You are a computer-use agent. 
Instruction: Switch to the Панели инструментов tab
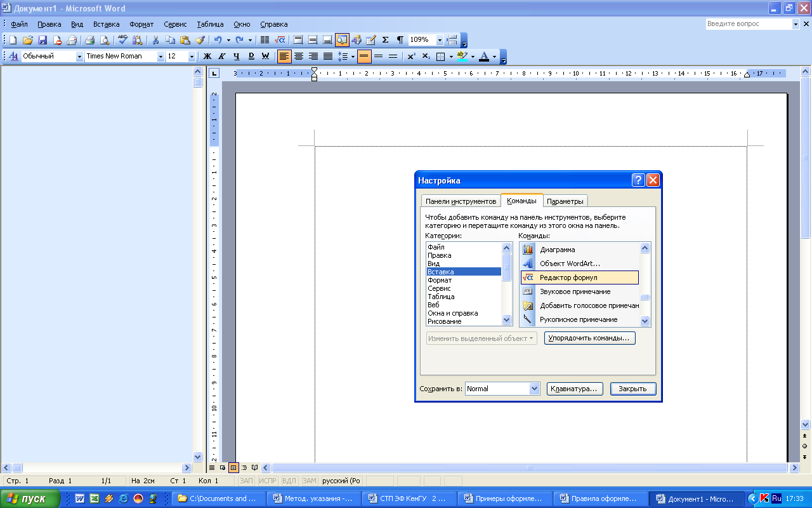(x=461, y=201)
